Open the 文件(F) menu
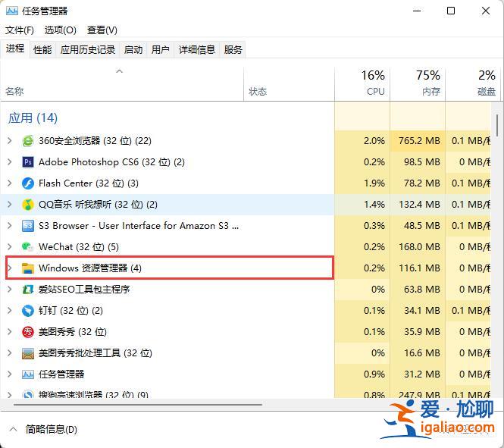Screen dimensions: 504x448 pyautogui.click(x=20, y=30)
